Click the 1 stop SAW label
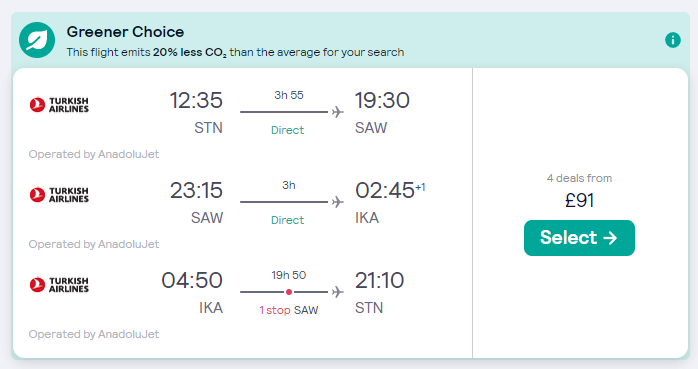Screen dimensions: 698x369 [x=288, y=310]
